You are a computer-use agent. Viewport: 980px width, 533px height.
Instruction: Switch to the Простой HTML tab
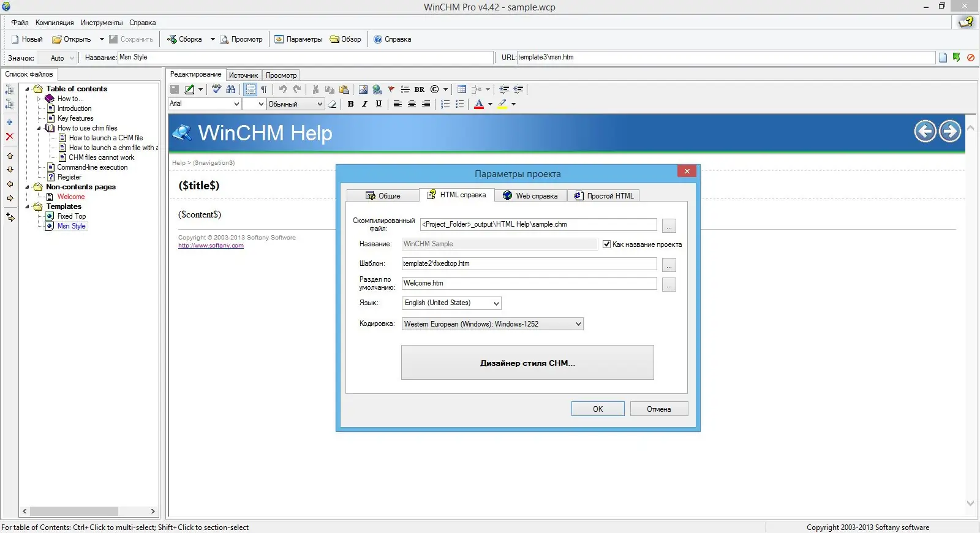coord(603,196)
